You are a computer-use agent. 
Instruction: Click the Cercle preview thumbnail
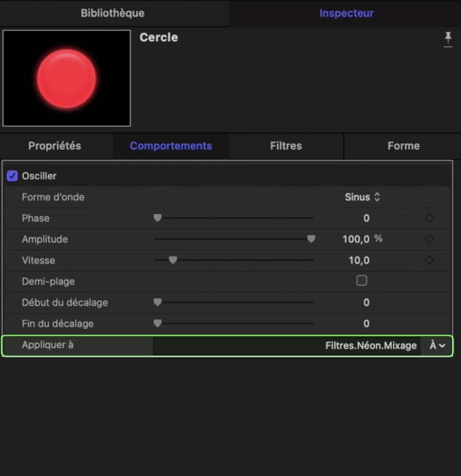click(67, 78)
